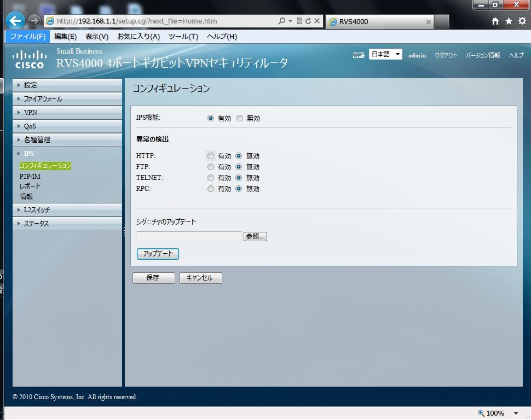This screenshot has height=420, width=531.
Task: Click the search magnifier in address bar
Action: coord(281,21)
